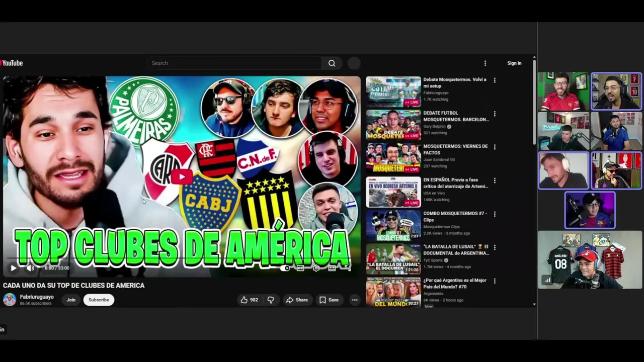
Task: Open thumbnail of DEBATE FUTBOL MOSQUETERMOS live stream
Action: pyautogui.click(x=393, y=125)
